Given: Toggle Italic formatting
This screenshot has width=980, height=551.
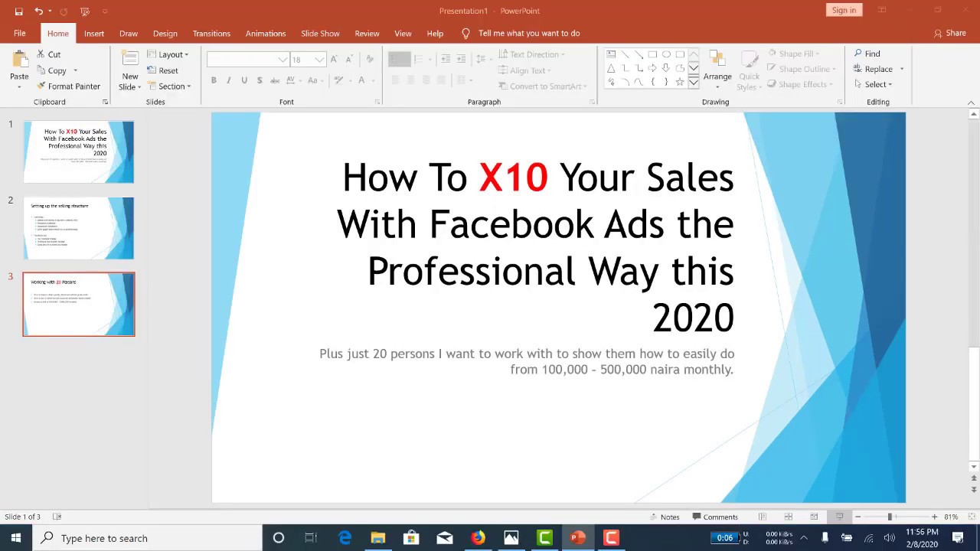Looking at the screenshot, I should [229, 80].
